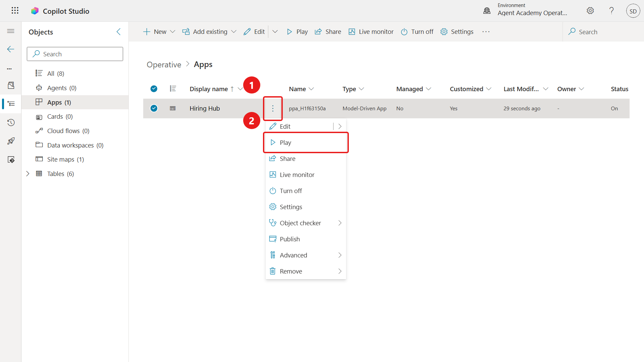Click Live monitor in the toolbar
The width and height of the screenshot is (644, 362).
tap(371, 32)
